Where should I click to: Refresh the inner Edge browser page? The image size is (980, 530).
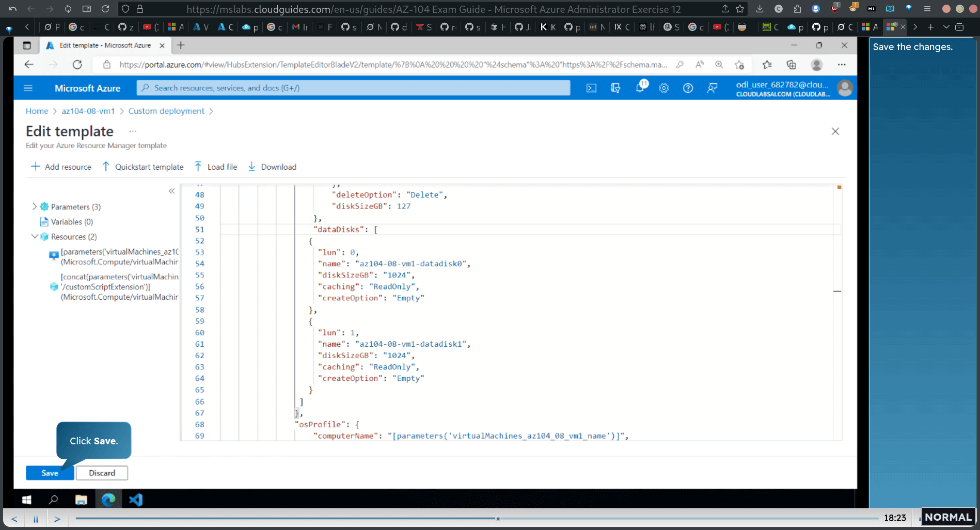pyautogui.click(x=77, y=65)
